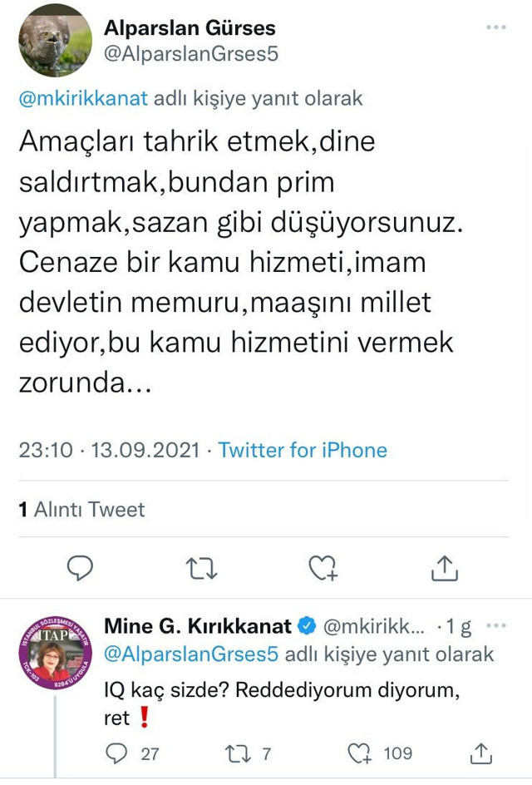Share Alparslan Gürses's tweet
Screen dimensions: 532x785
(446, 568)
